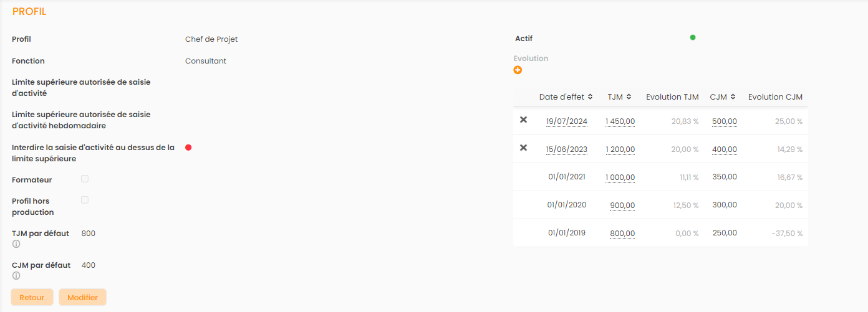Screen dimensions: 868x312
Task: Click info icon under TJM par défaut
Action: tap(16, 244)
